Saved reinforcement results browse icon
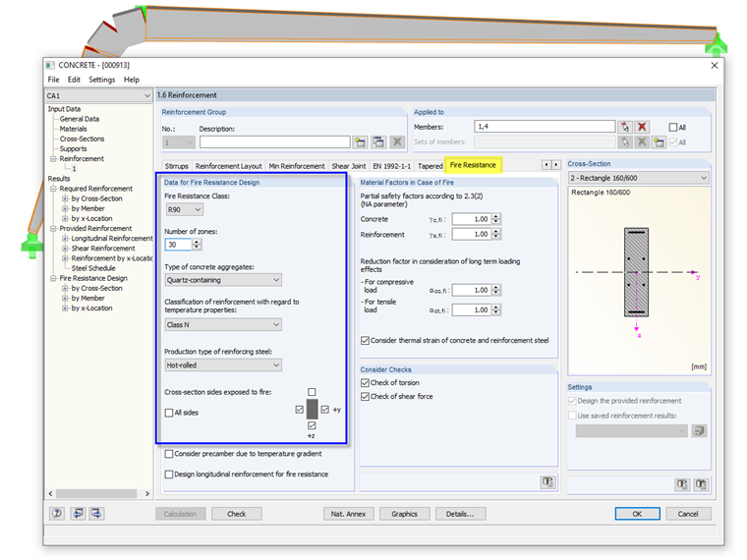The height and width of the screenshot is (560, 747). [x=699, y=431]
